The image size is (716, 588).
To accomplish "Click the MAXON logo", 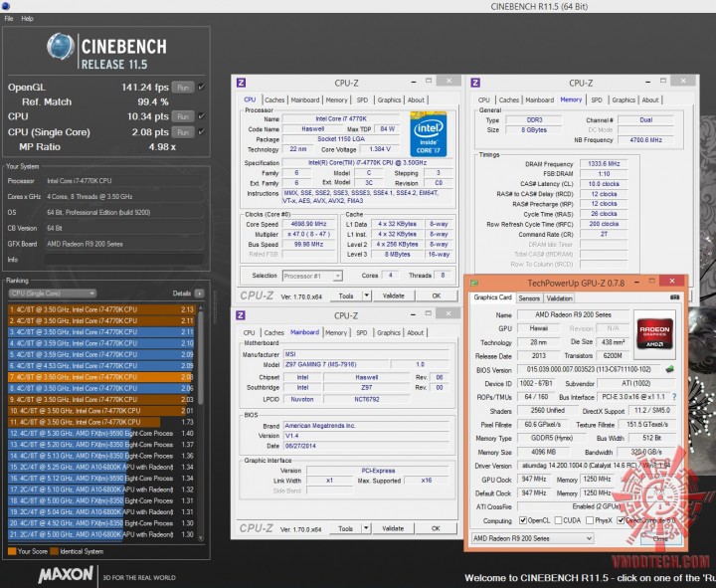I will (x=66, y=574).
